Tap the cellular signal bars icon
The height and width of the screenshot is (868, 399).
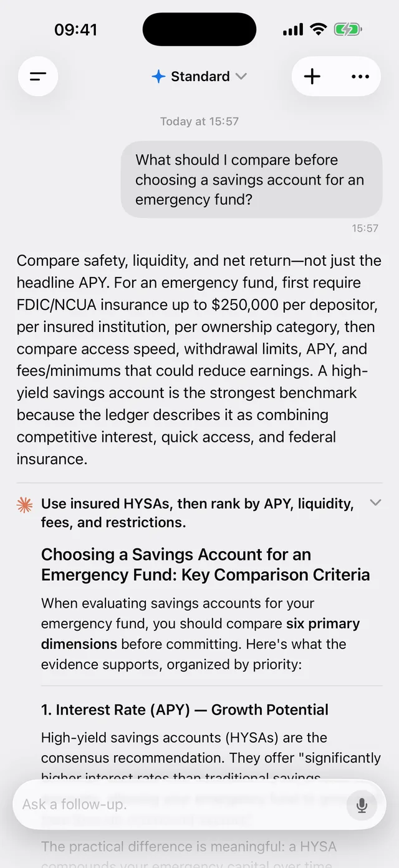pos(293,30)
